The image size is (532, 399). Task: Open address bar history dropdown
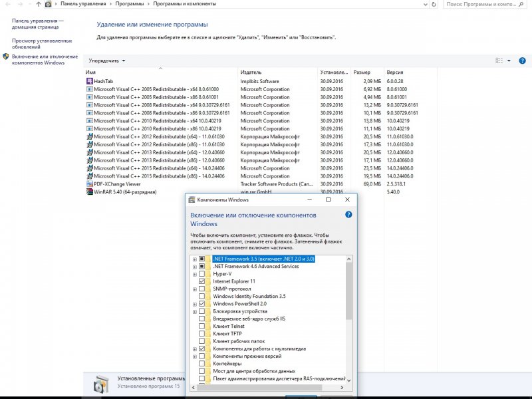426,5
